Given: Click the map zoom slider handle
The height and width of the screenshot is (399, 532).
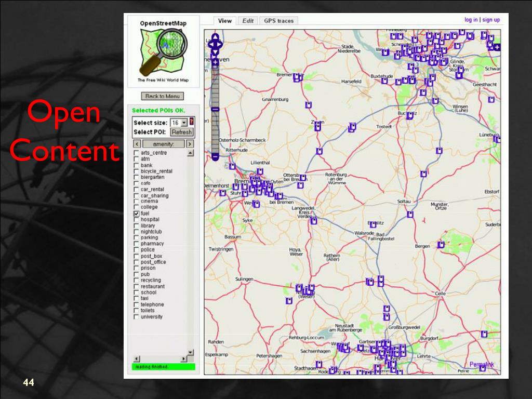Looking at the screenshot, I should tap(215, 109).
